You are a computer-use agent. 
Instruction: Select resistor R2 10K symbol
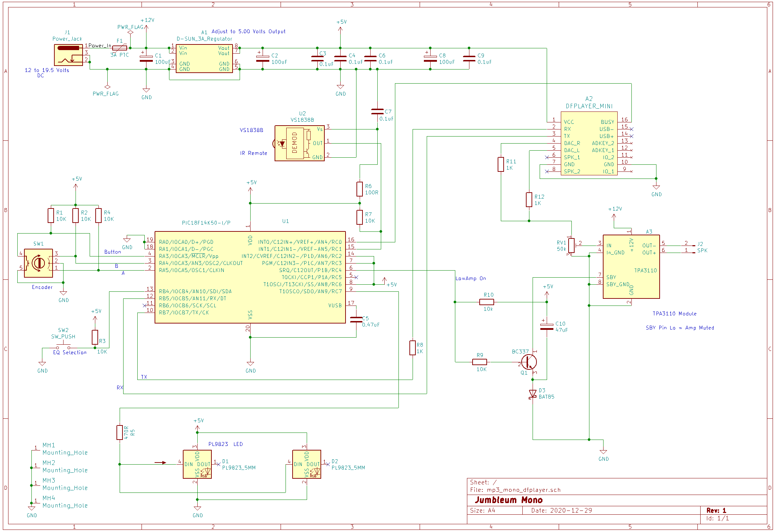(x=76, y=216)
